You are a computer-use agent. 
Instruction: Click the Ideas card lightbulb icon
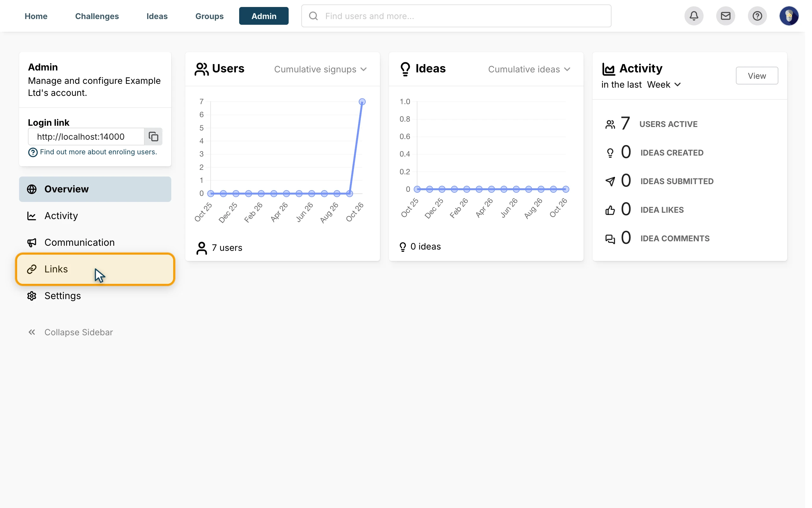point(405,69)
